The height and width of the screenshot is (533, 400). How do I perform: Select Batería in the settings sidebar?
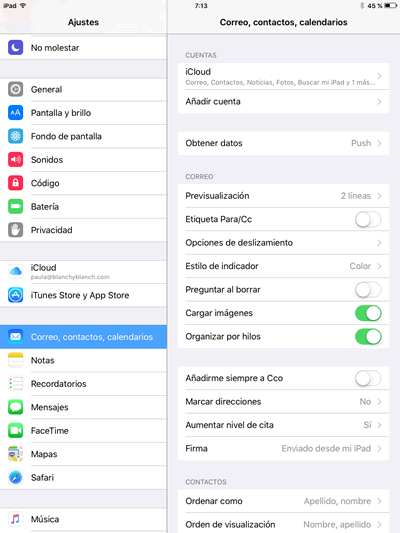[x=83, y=206]
